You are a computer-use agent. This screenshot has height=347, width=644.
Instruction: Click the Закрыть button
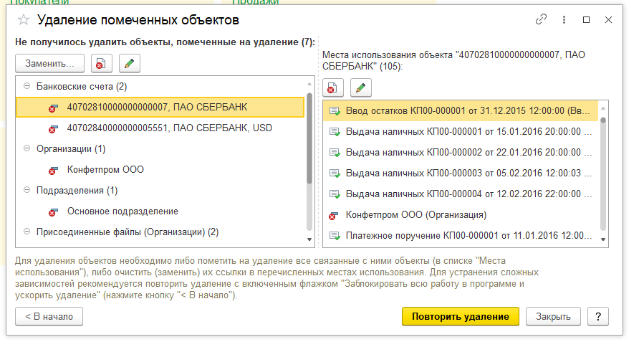coord(553,317)
